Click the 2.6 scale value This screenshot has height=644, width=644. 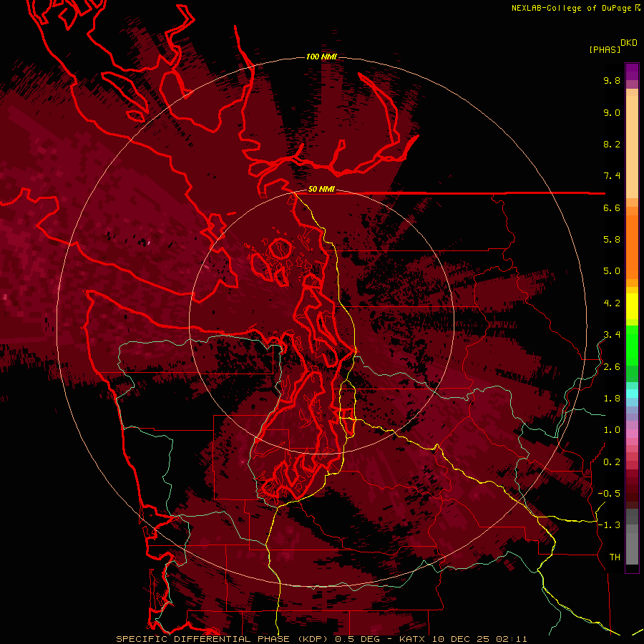(612, 367)
